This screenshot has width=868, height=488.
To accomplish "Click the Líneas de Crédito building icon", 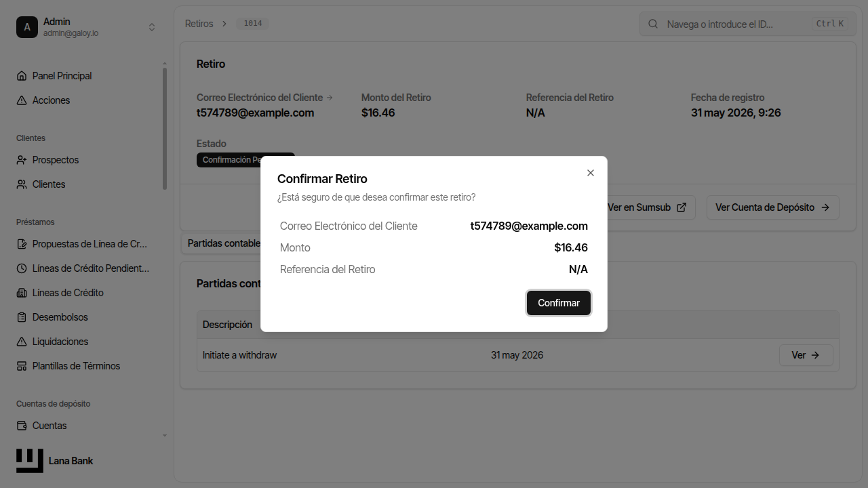I will 22,293.
